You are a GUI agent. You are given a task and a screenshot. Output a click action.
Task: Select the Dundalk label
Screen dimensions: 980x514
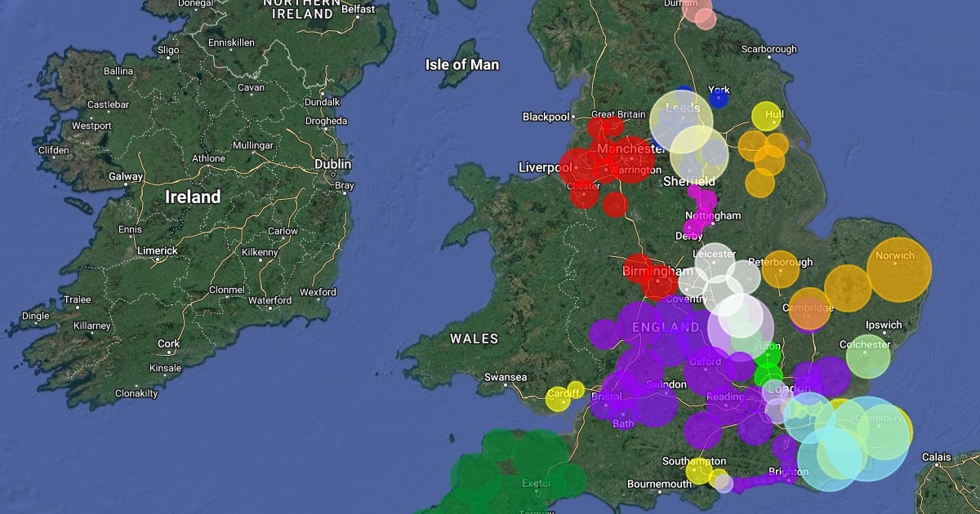[321, 102]
